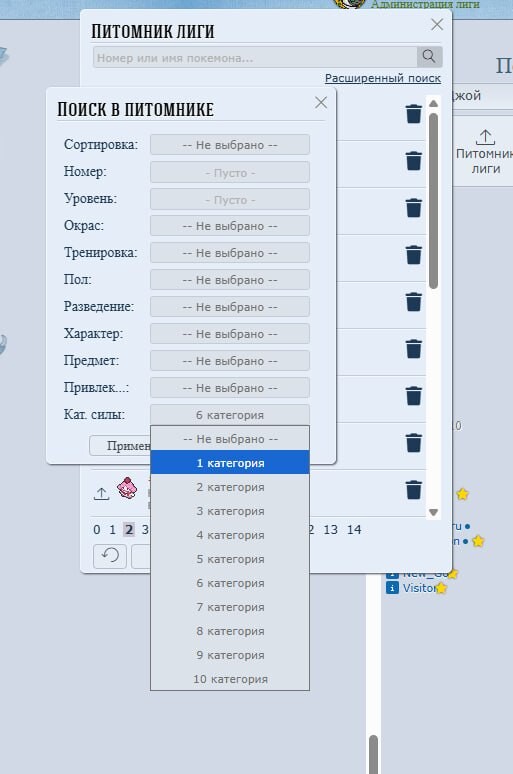Viewport: 513px width, 774px height.
Task: Pick the -- Не выбрано -- list option
Action: point(230,439)
